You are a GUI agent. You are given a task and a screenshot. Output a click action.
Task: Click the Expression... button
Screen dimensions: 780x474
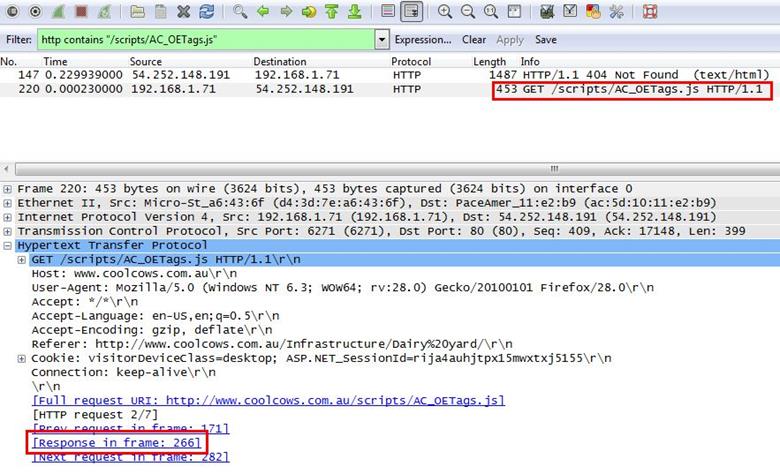(x=423, y=40)
